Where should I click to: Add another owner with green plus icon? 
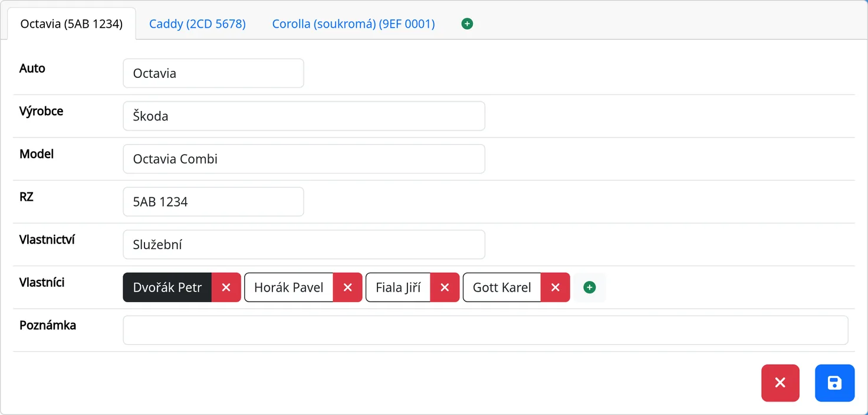coord(590,287)
